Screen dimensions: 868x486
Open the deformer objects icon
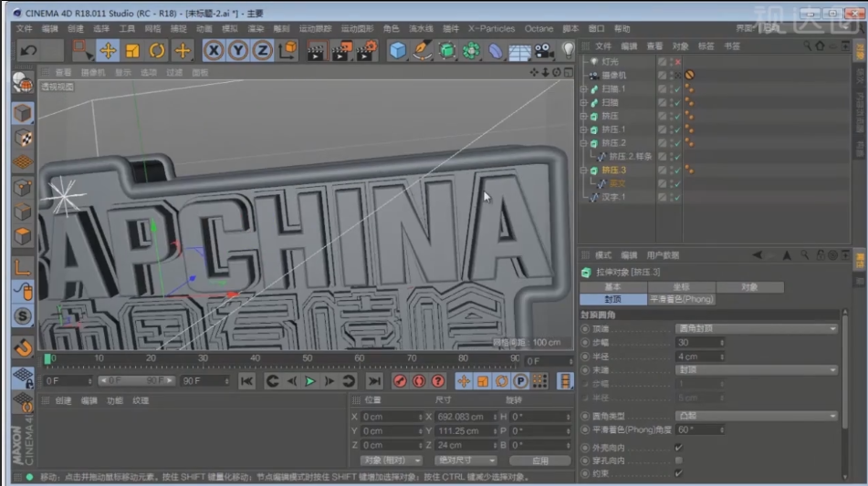(x=496, y=51)
